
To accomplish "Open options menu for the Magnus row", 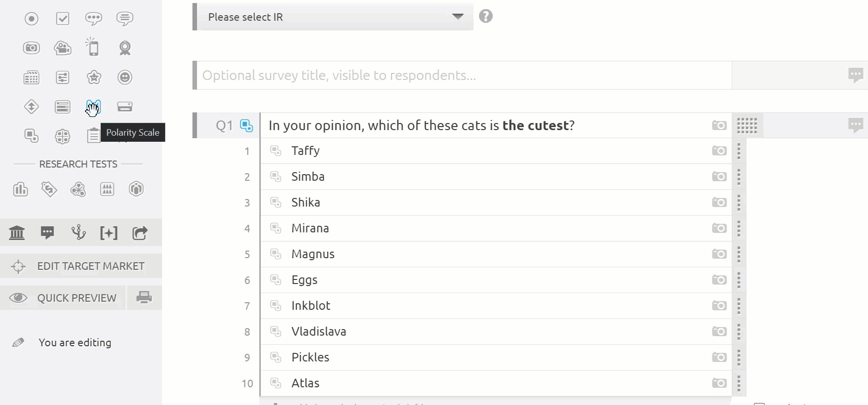I will tap(739, 254).
